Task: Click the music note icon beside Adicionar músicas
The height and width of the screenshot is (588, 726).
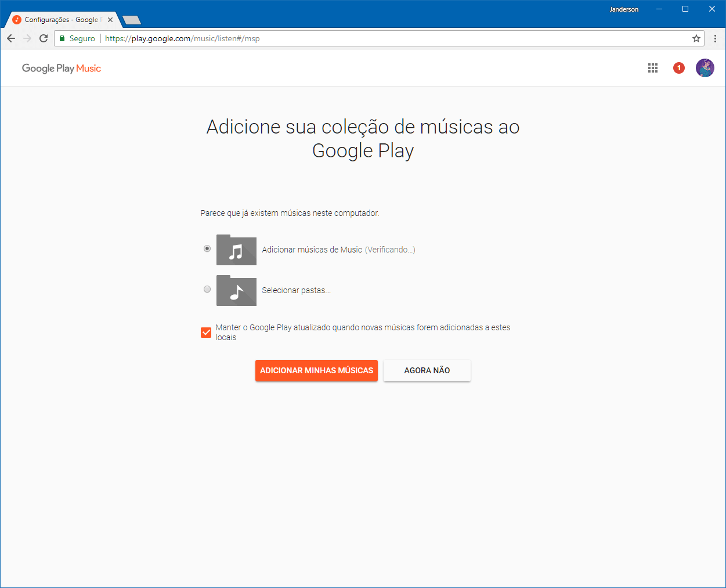Action: pyautogui.click(x=236, y=250)
